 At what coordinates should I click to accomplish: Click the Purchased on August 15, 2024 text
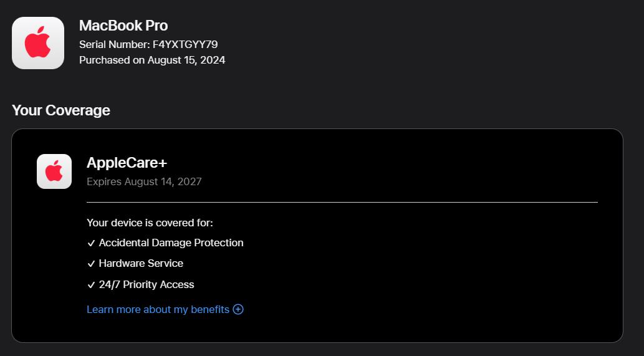[x=152, y=60]
